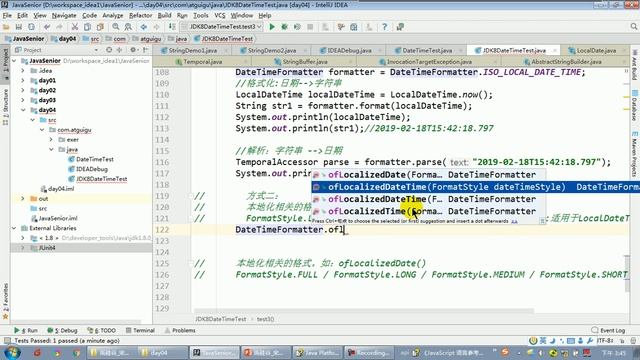Open the VCS menu
This screenshot has width=640, height=360.
coord(220,16)
